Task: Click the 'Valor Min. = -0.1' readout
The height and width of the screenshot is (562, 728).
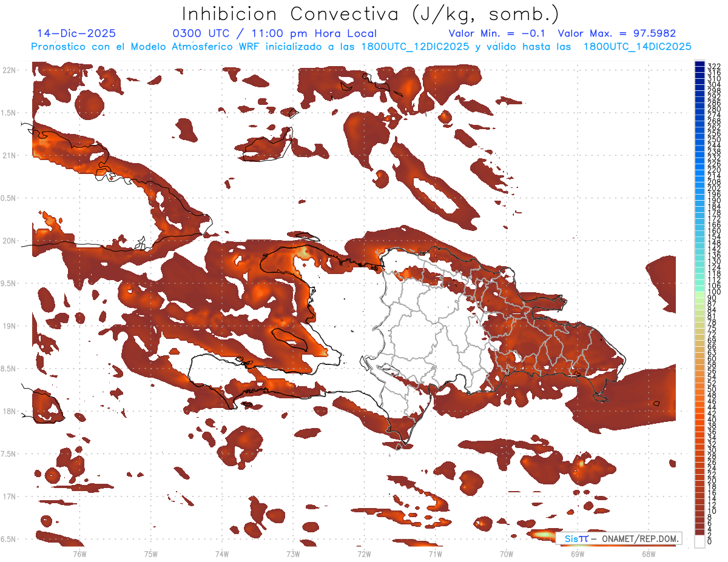Action: pyautogui.click(x=497, y=33)
